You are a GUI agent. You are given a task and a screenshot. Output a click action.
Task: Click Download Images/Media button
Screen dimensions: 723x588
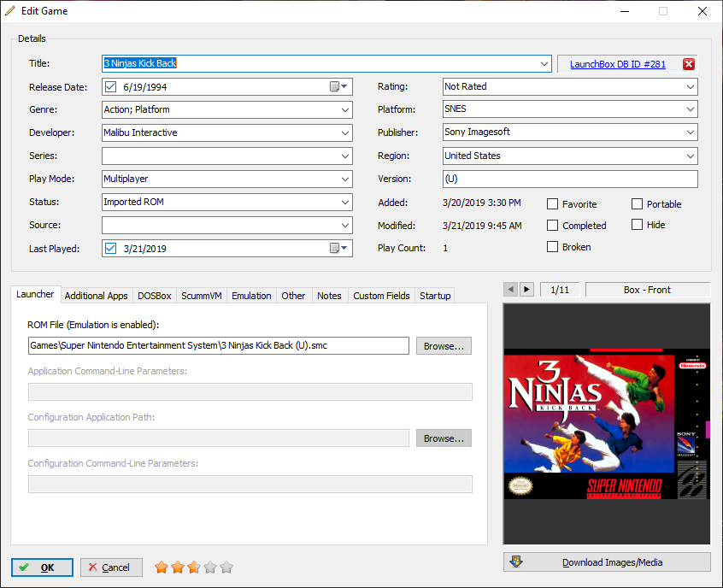click(x=607, y=562)
